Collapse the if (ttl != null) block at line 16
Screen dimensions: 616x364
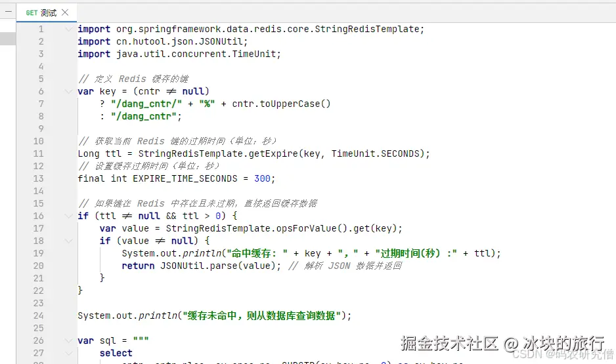coord(69,216)
